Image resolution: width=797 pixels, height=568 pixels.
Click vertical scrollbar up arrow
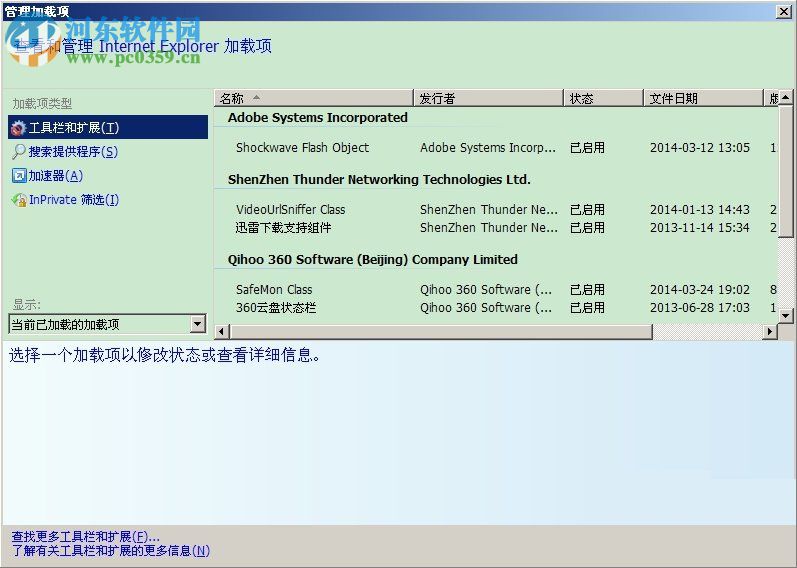[786, 97]
